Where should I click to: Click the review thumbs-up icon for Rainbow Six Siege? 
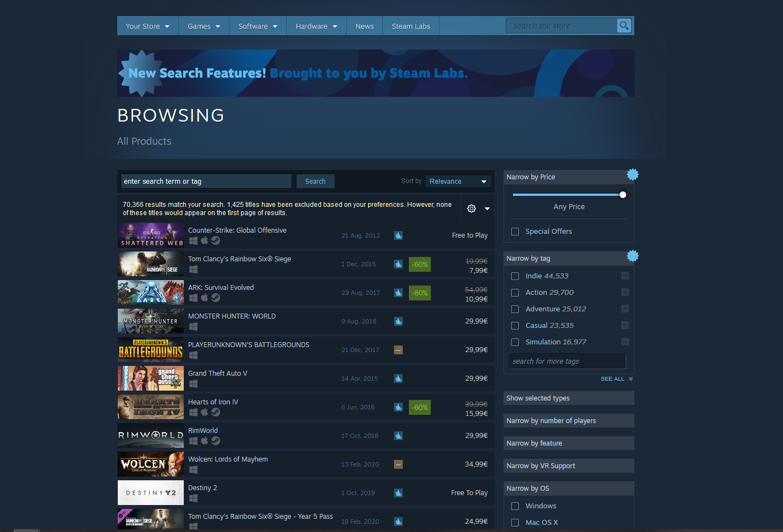[x=398, y=264]
